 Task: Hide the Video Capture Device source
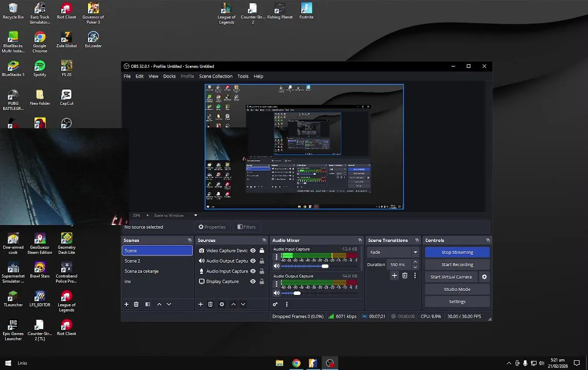pyautogui.click(x=253, y=251)
